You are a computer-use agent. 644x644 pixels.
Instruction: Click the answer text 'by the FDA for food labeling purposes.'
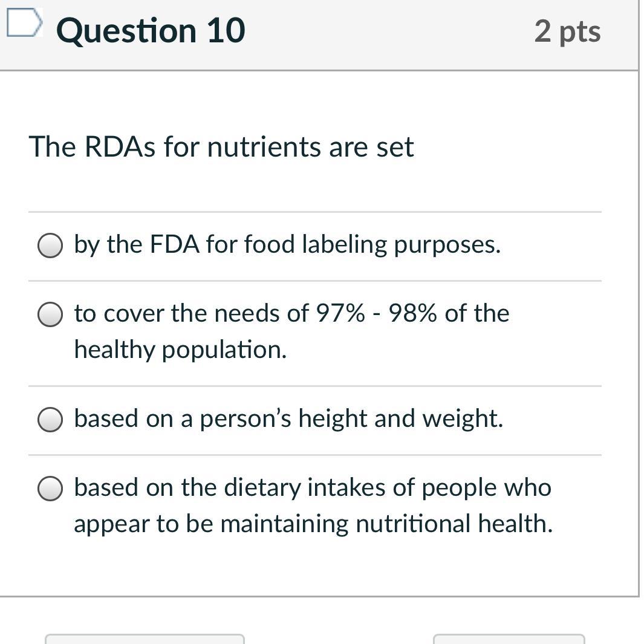pyautogui.click(x=287, y=245)
